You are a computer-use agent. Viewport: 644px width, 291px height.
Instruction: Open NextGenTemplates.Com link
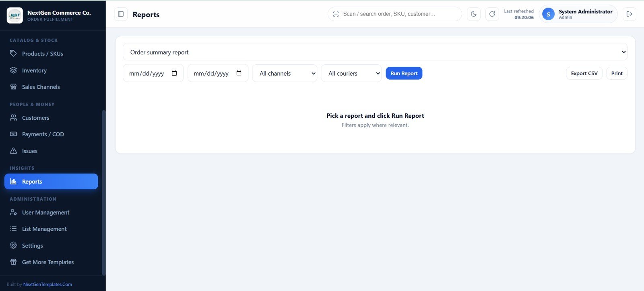(47, 284)
